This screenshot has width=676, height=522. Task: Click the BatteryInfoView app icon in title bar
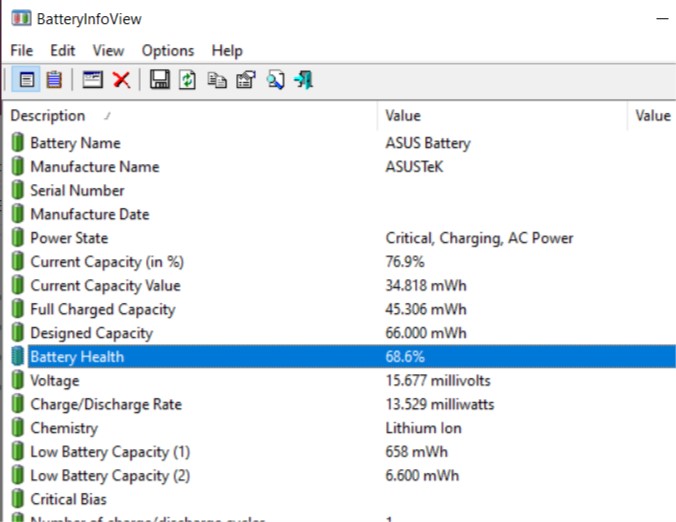point(21,19)
